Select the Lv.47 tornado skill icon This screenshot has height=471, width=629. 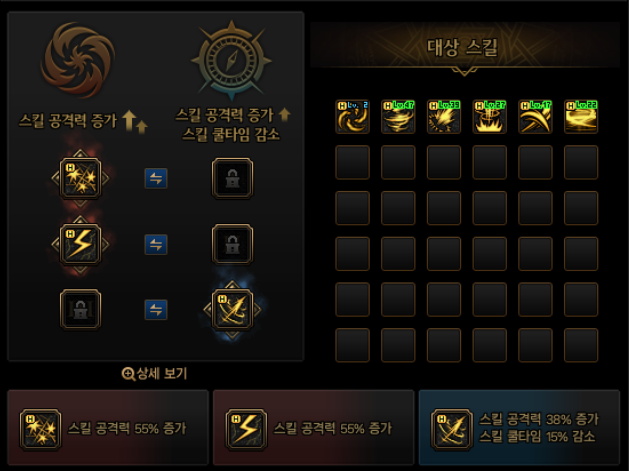point(398,117)
